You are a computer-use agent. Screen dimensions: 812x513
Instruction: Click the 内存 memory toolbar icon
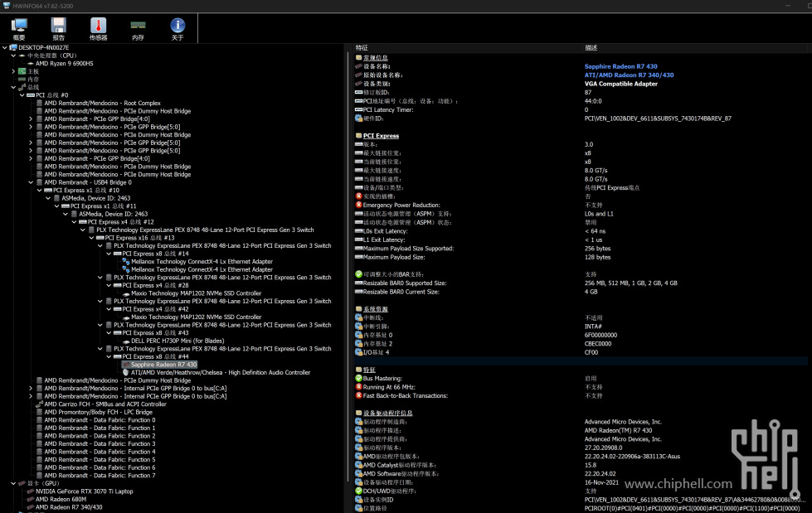(x=138, y=25)
